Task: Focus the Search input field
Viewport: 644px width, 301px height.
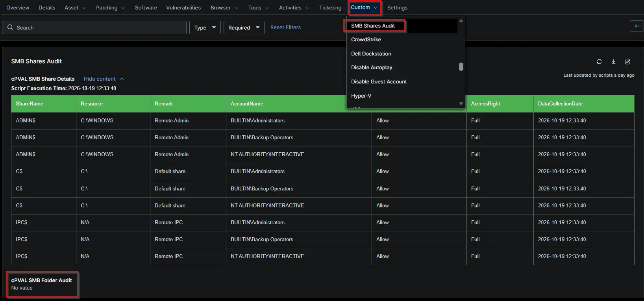Action: click(94, 28)
